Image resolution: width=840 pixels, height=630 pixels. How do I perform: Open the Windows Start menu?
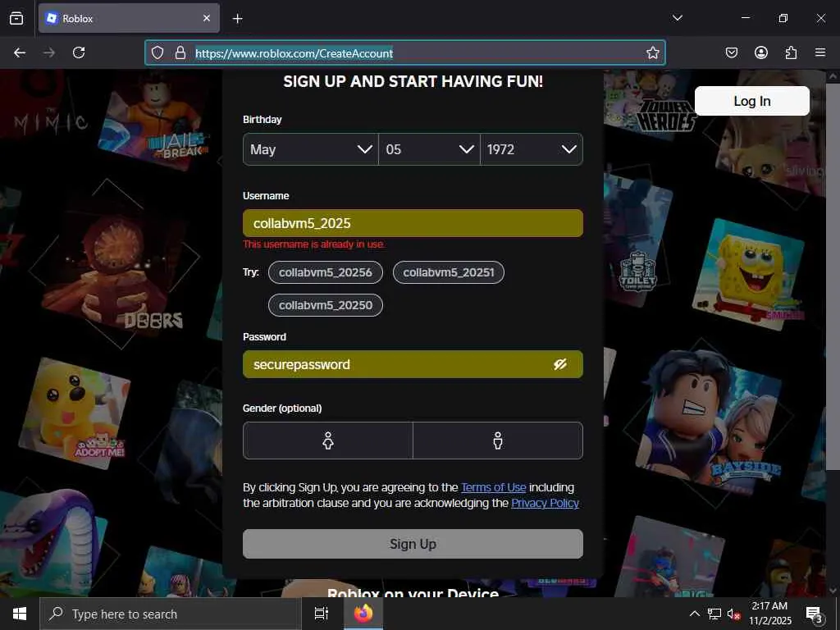[20, 614]
